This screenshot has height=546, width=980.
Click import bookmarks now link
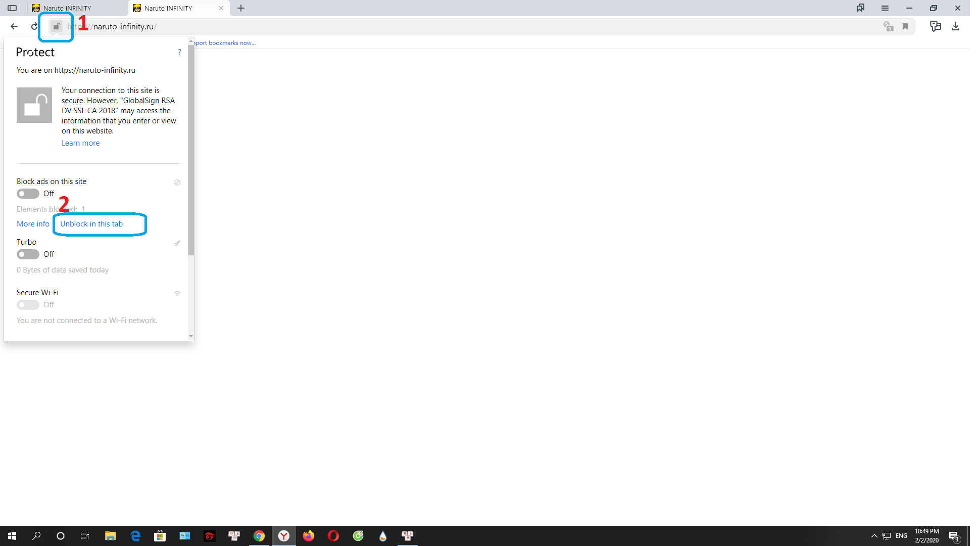(x=225, y=43)
